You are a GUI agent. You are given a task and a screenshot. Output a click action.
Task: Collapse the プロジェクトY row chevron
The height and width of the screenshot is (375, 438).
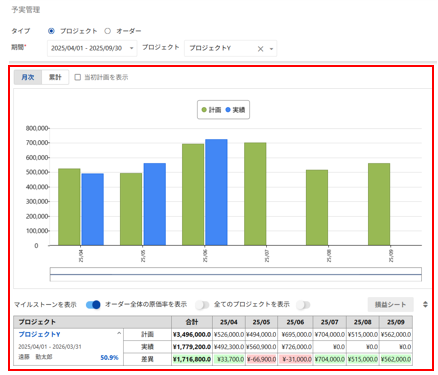pos(119,333)
